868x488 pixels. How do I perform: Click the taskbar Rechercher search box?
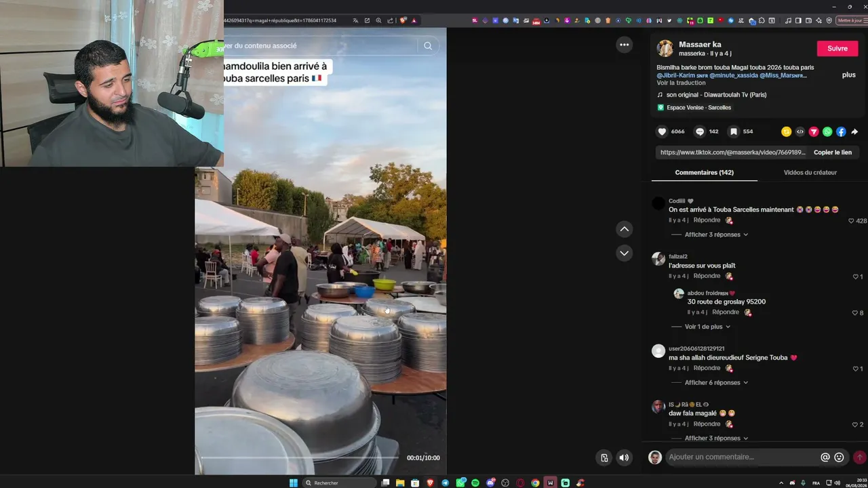(339, 483)
